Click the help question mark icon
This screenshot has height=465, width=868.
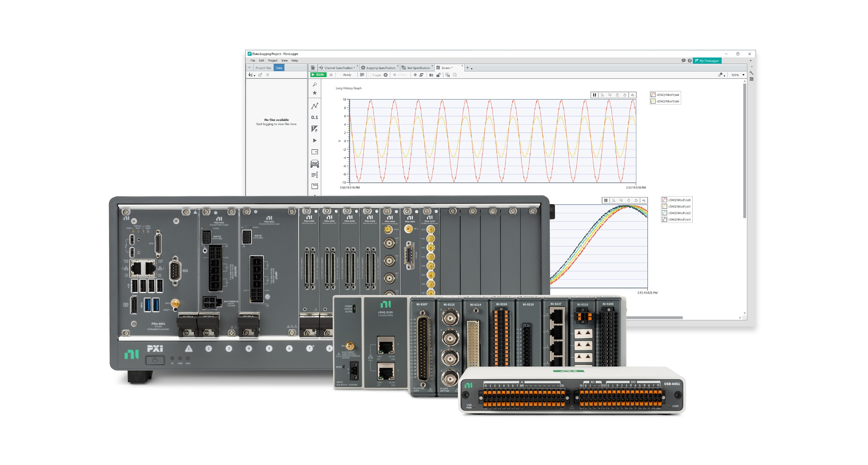click(690, 61)
